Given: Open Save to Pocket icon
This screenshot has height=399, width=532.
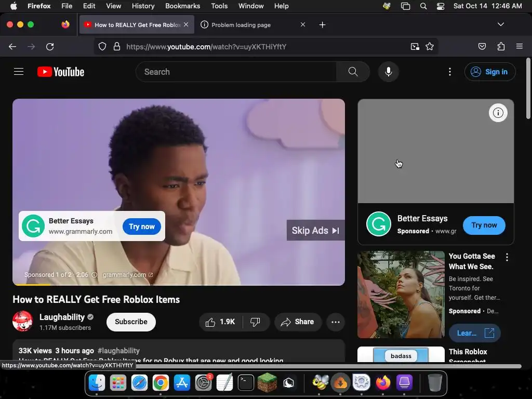Looking at the screenshot, I should click(x=482, y=47).
